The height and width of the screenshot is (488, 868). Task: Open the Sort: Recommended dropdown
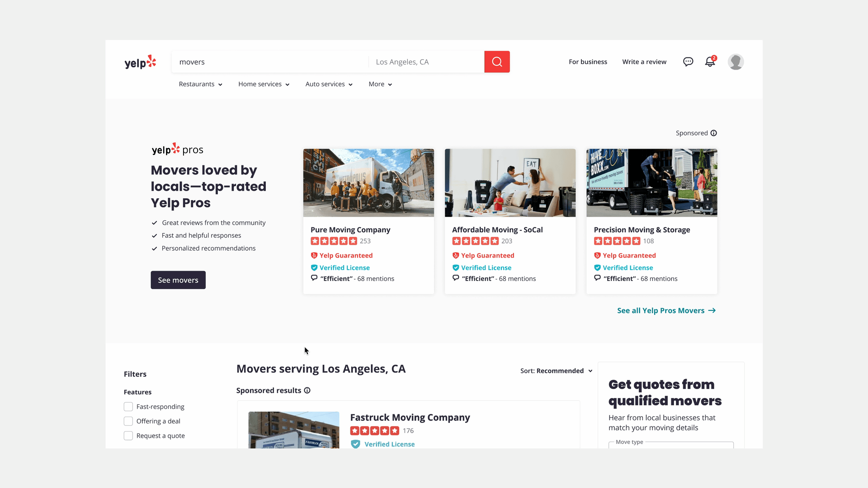tap(556, 371)
